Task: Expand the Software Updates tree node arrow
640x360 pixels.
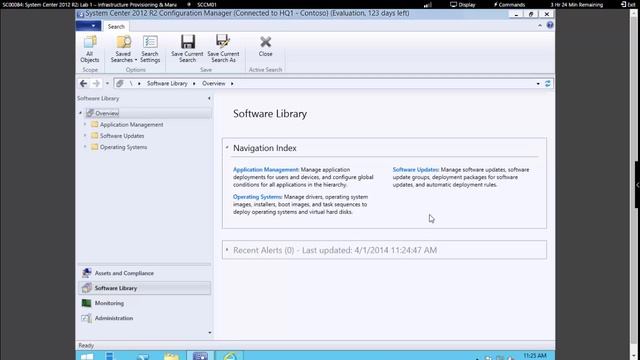Action: tap(85, 136)
